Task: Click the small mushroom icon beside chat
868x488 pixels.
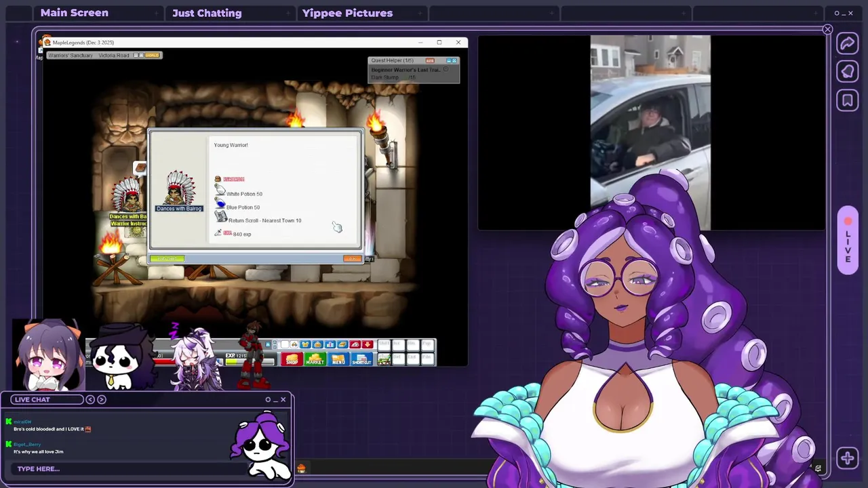Action: point(301,468)
